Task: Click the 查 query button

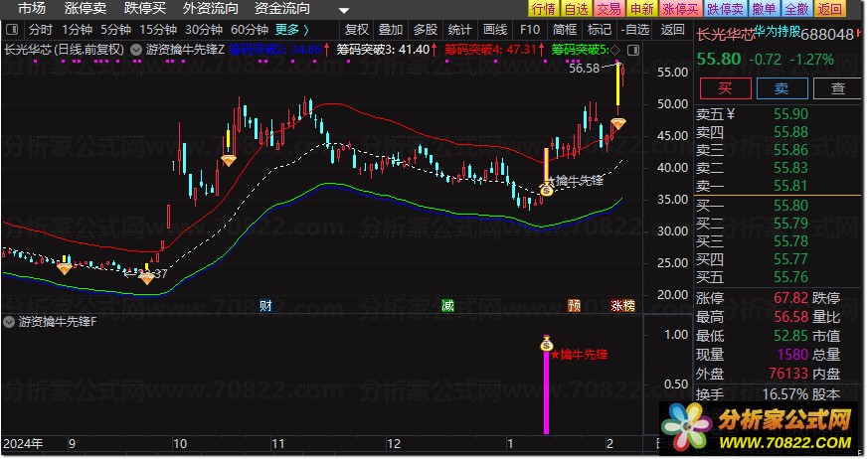Action: coord(838,88)
